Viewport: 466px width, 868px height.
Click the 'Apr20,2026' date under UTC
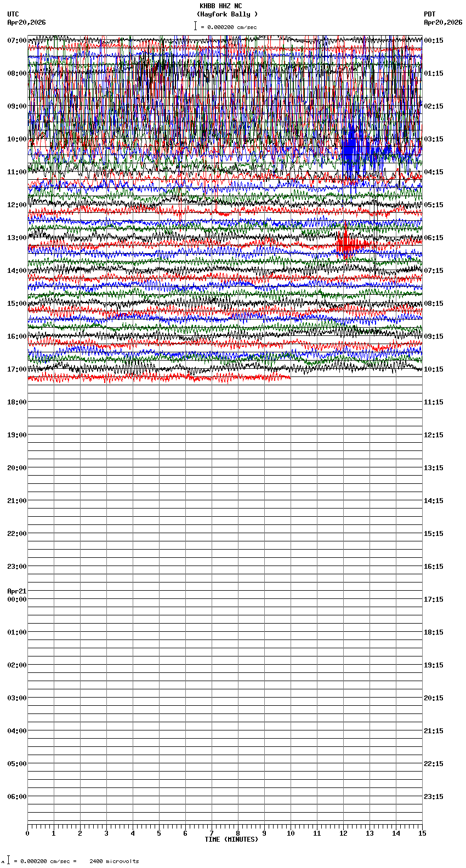(27, 22)
